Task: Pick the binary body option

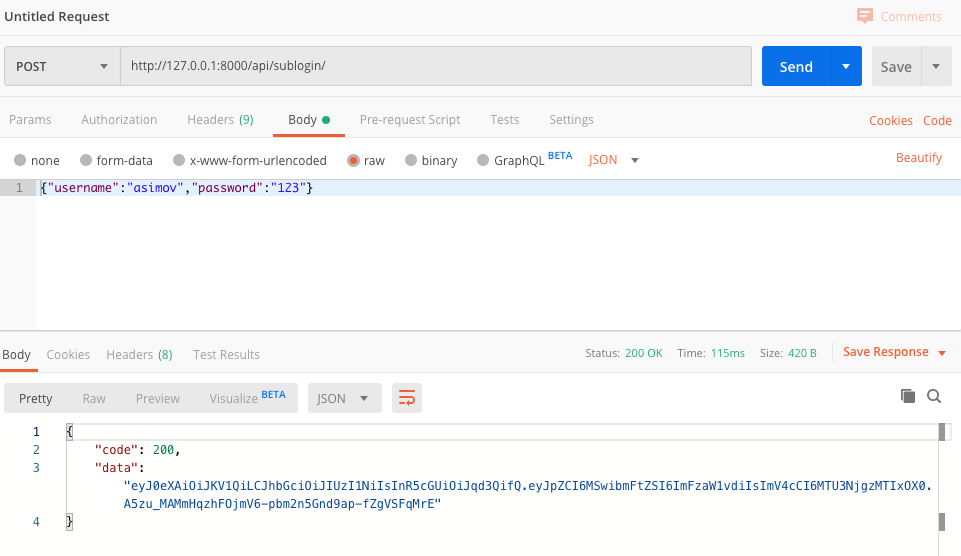Action: 411,160
